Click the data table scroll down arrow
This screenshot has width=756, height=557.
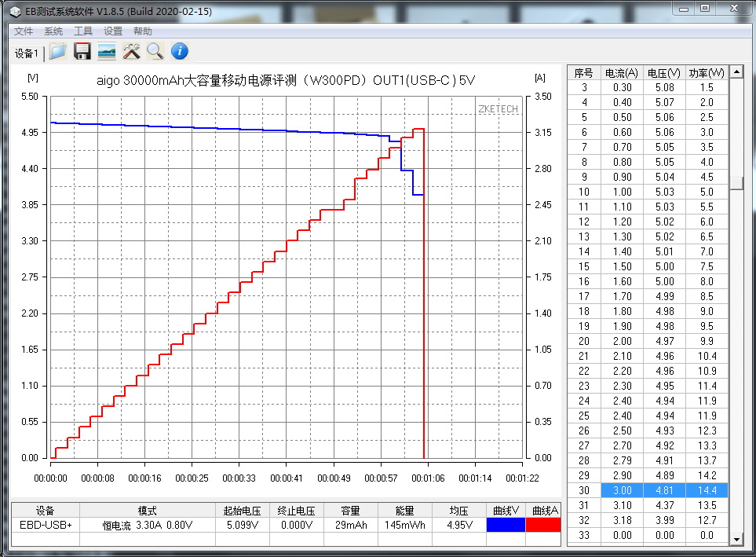736,539
